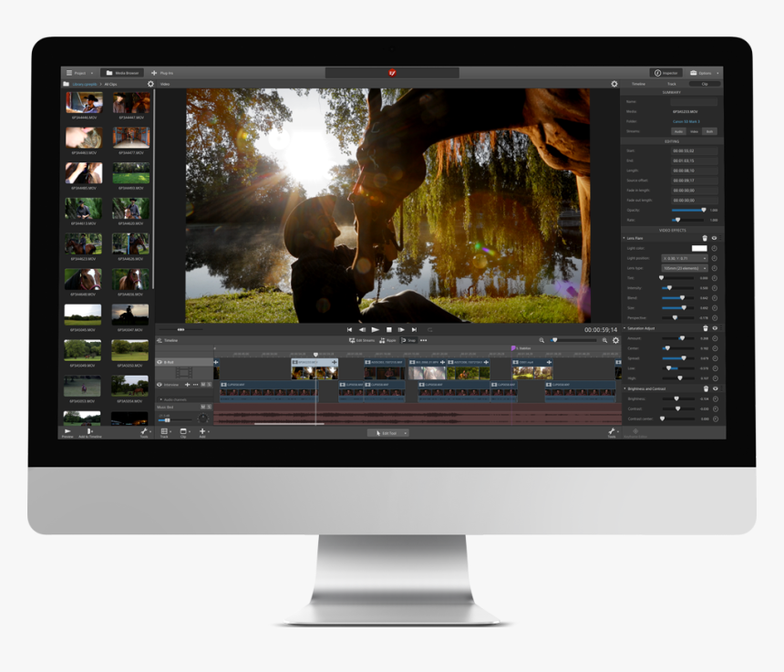Hide the Interview track with its eye
784x672 pixels.
tap(160, 385)
